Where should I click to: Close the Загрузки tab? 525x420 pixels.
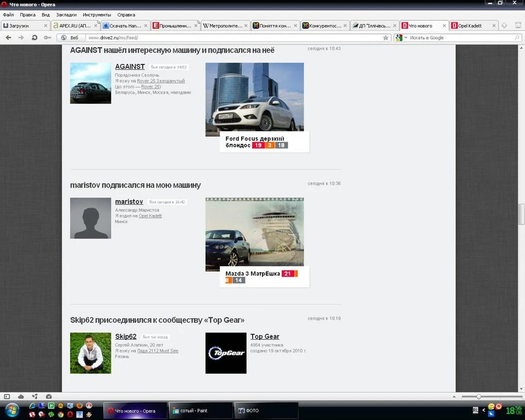coord(45,26)
